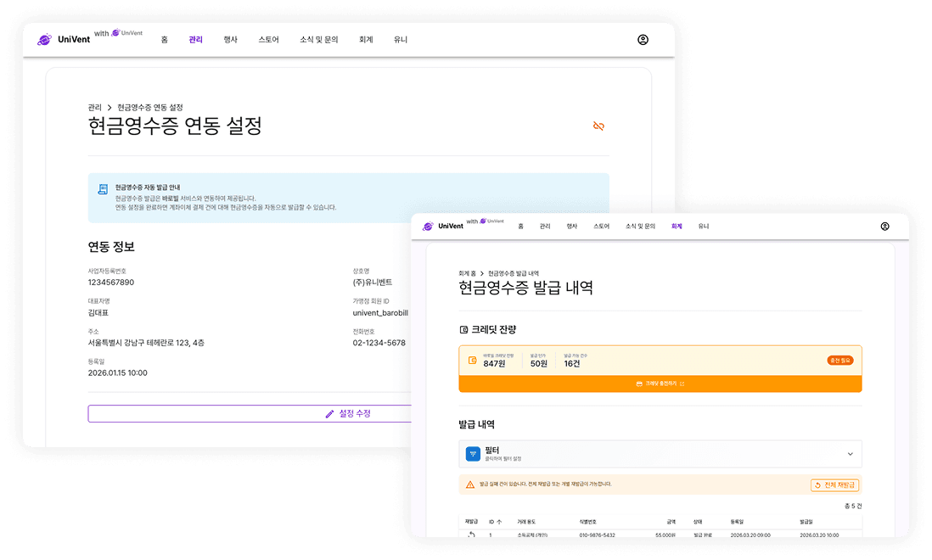The height and width of the screenshot is (560, 932).
Task: Select 행사 in the navigation menu
Action: [230, 39]
